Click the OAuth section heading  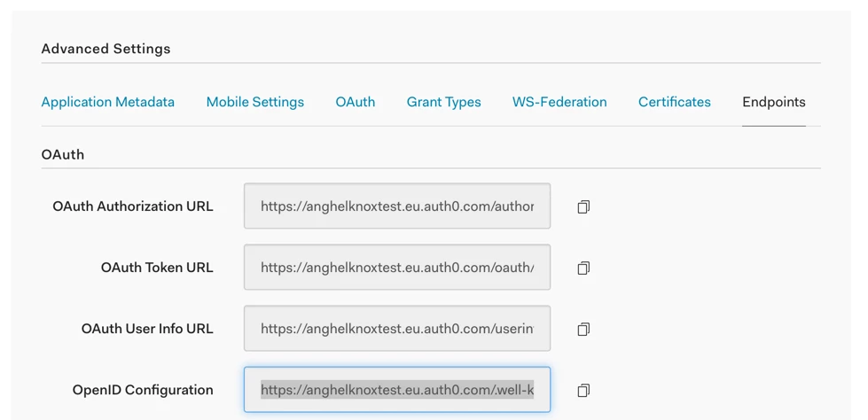[x=63, y=154]
